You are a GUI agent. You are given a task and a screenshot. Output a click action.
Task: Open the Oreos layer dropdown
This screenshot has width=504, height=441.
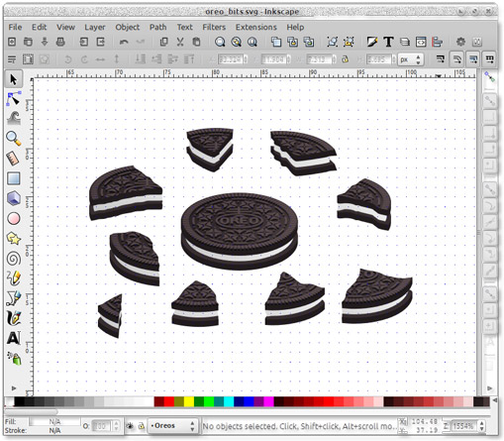pyautogui.click(x=172, y=426)
